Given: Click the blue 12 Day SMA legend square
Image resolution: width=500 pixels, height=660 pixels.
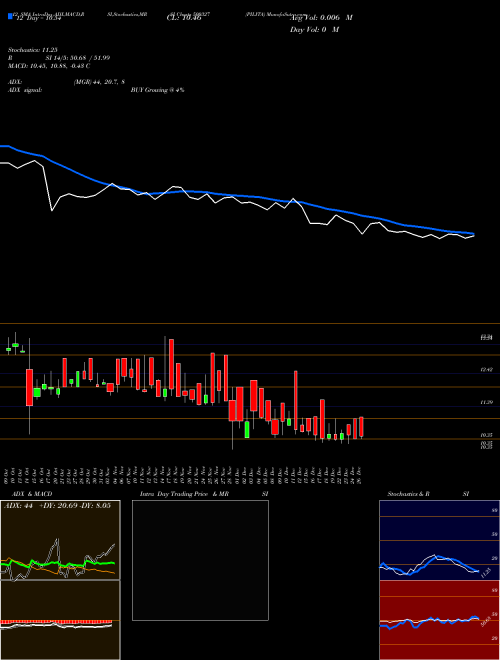Looking at the screenshot, I should (x=10, y=16).
